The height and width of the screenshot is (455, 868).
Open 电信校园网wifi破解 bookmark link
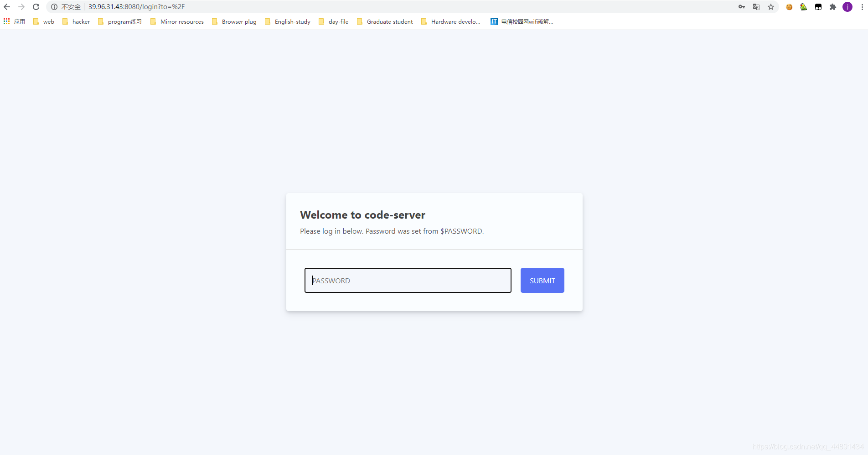click(522, 21)
